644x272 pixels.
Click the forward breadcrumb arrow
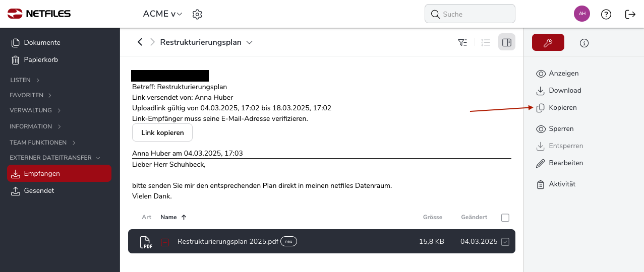coord(153,42)
